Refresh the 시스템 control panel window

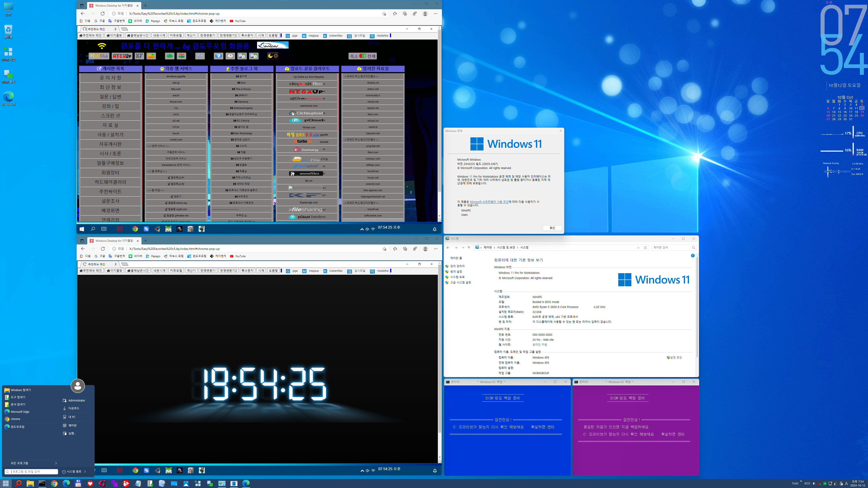[645, 248]
